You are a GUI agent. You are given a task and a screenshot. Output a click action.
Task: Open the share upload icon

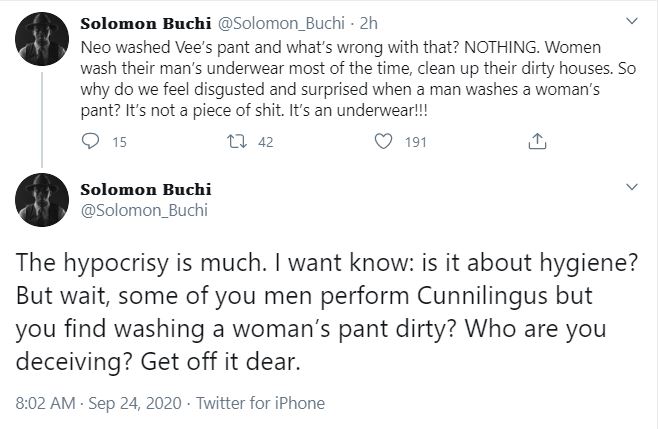(537, 141)
